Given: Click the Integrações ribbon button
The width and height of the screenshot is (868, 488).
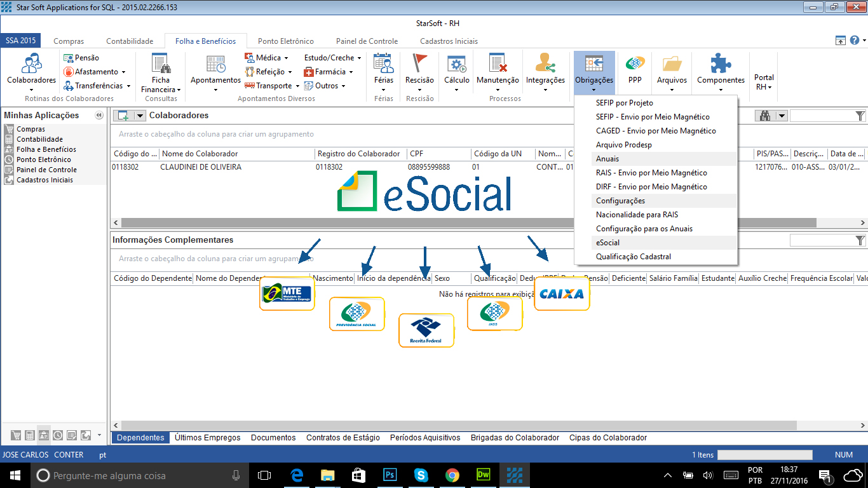Looking at the screenshot, I should [545, 72].
